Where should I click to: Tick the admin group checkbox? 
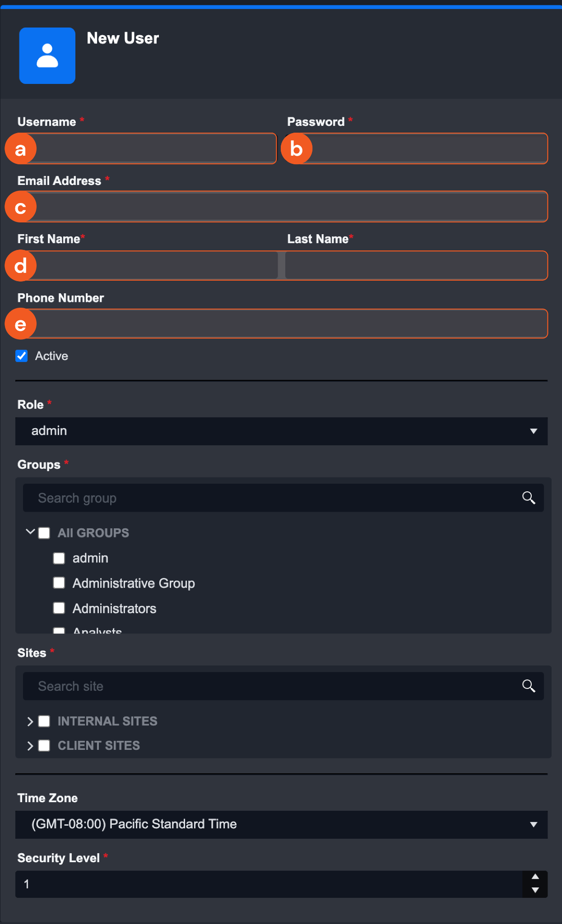(59, 558)
